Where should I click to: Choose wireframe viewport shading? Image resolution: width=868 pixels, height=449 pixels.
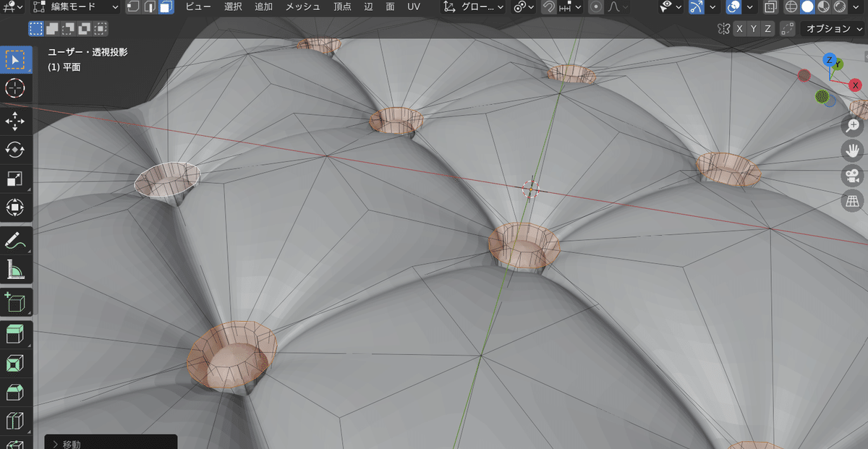(791, 7)
